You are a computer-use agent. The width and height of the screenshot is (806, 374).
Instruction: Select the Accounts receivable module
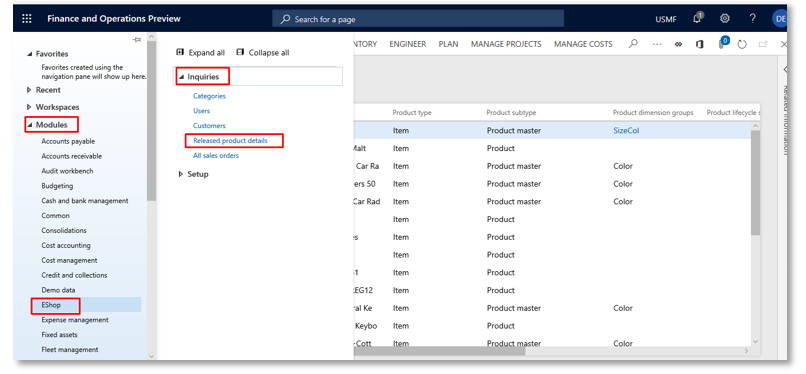click(71, 156)
